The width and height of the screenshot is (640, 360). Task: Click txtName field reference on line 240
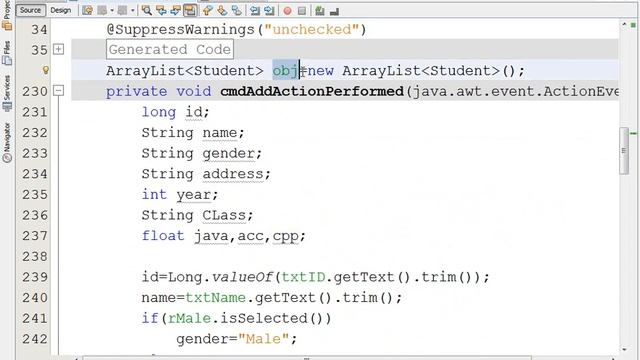216,298
